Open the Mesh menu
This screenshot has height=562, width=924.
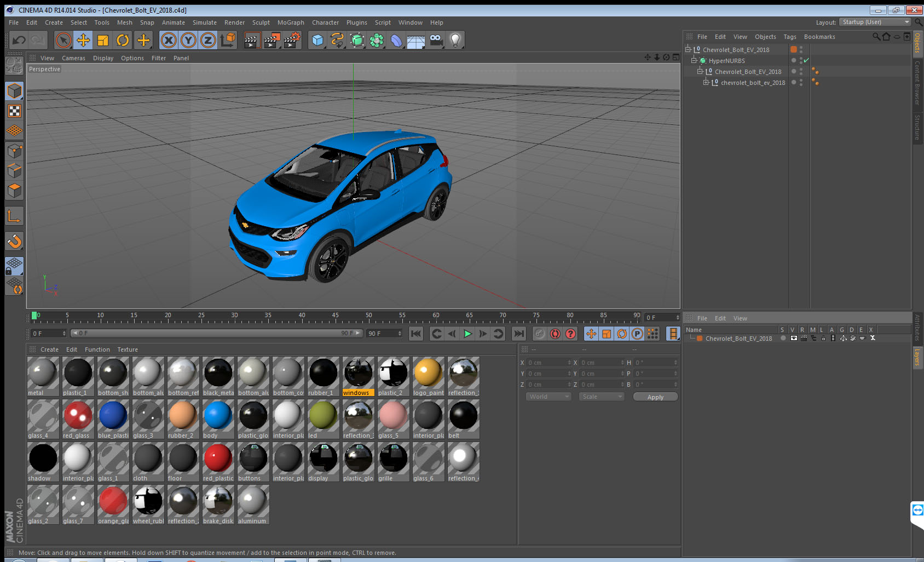tap(124, 22)
